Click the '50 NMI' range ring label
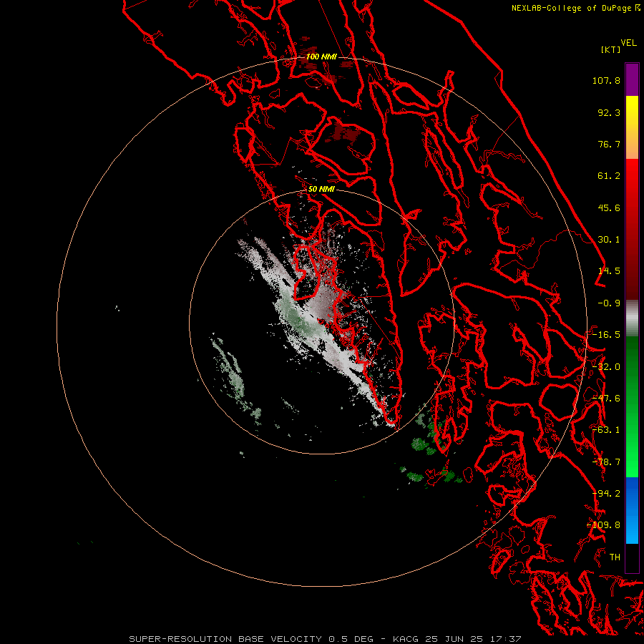The width and height of the screenshot is (644, 644). tap(321, 190)
